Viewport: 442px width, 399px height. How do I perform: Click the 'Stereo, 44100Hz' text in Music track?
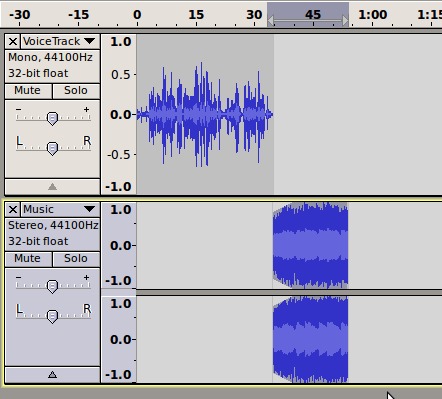(x=53, y=226)
